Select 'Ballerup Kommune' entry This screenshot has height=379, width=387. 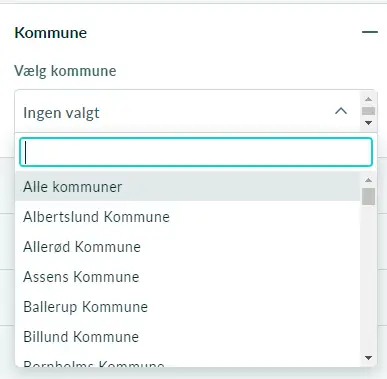[x=188, y=307]
